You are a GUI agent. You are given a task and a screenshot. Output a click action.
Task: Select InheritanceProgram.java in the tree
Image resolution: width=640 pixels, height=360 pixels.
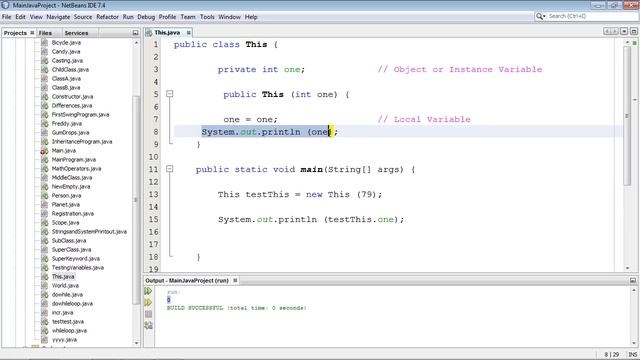pyautogui.click(x=82, y=142)
